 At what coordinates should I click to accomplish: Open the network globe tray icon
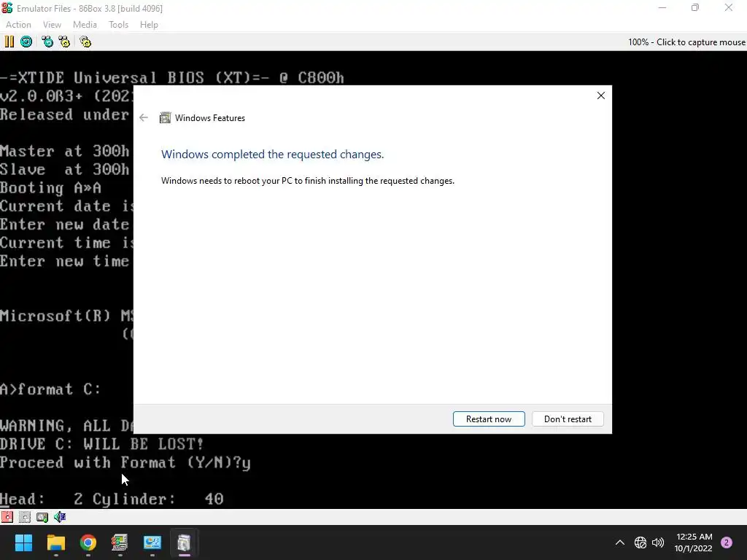pyautogui.click(x=640, y=542)
